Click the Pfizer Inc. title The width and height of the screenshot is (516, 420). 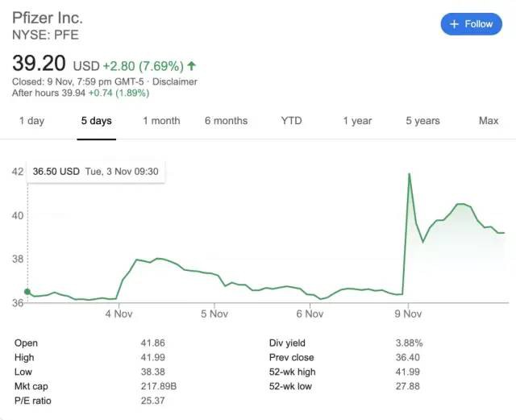[x=48, y=18]
